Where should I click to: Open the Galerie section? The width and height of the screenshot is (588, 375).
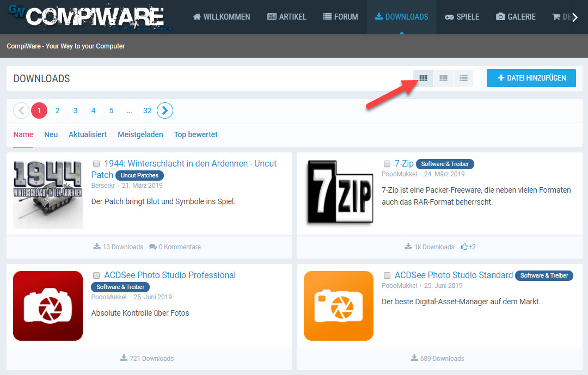click(516, 17)
